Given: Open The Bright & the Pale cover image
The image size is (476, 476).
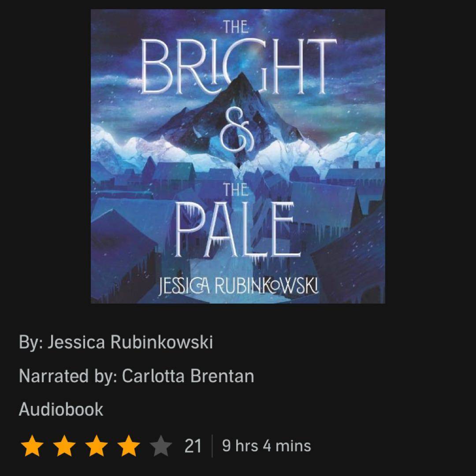Looking at the screenshot, I should pos(238,156).
